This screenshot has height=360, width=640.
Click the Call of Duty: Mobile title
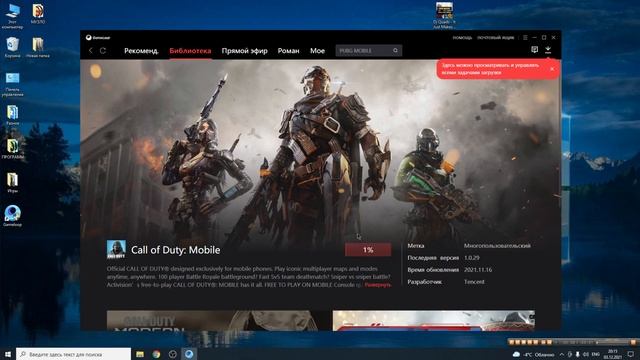pos(176,250)
